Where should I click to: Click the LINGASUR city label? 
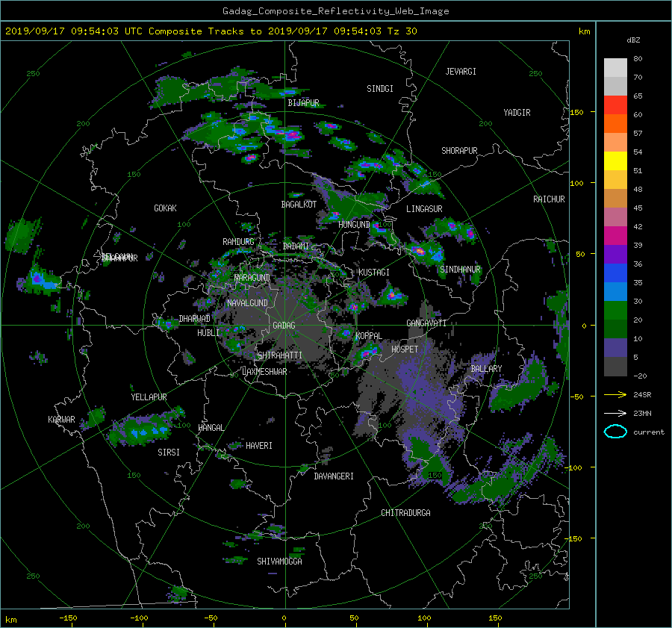tap(424, 209)
